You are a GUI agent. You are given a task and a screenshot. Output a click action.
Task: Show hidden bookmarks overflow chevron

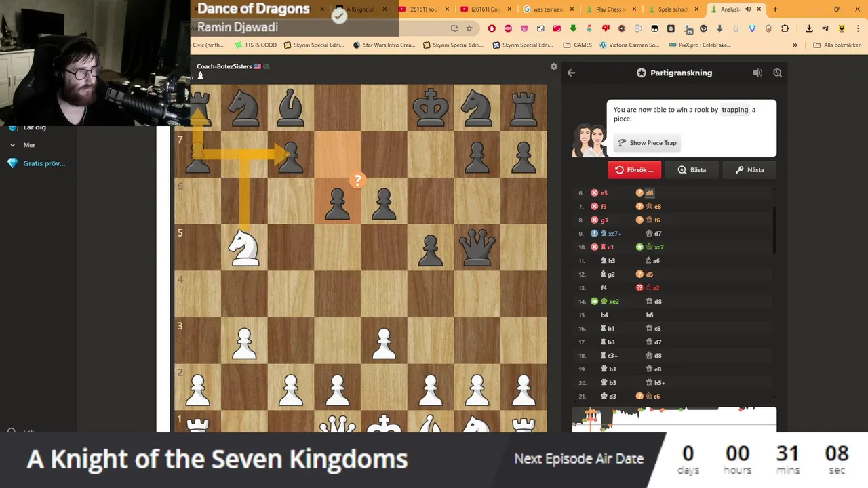(x=795, y=45)
